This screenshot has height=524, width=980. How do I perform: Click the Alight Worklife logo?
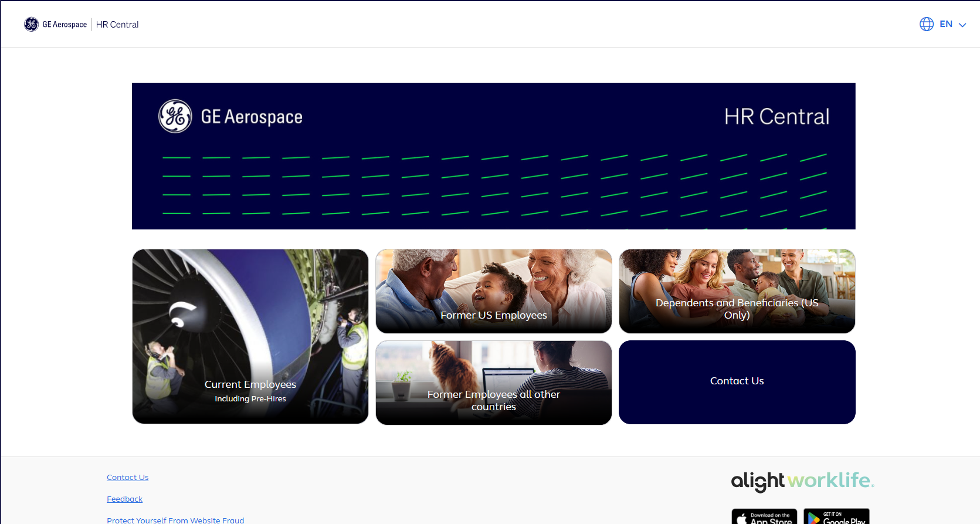pos(802,481)
